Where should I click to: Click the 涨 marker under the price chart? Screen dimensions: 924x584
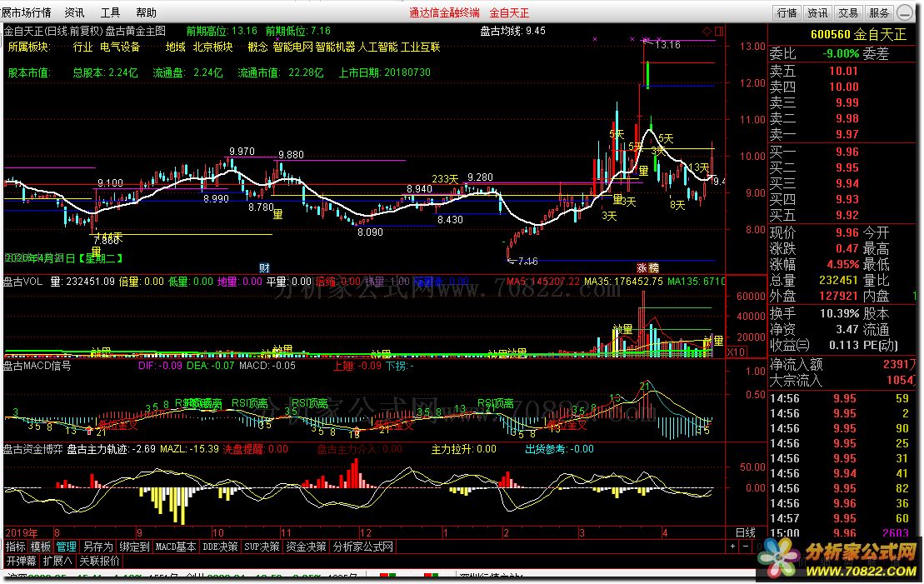click(642, 268)
